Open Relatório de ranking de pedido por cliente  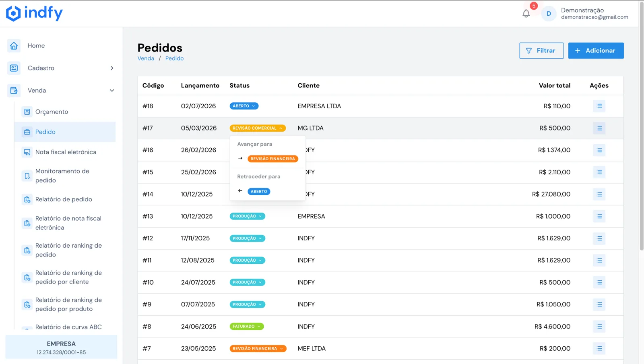[68, 277]
